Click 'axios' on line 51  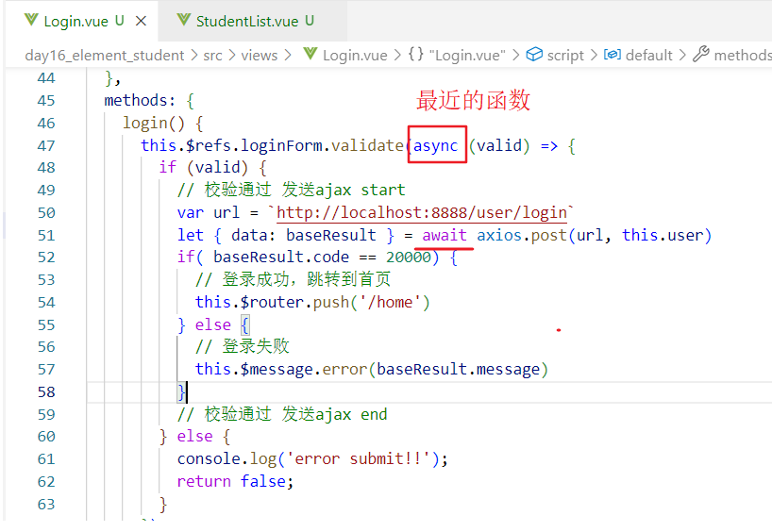pos(498,235)
